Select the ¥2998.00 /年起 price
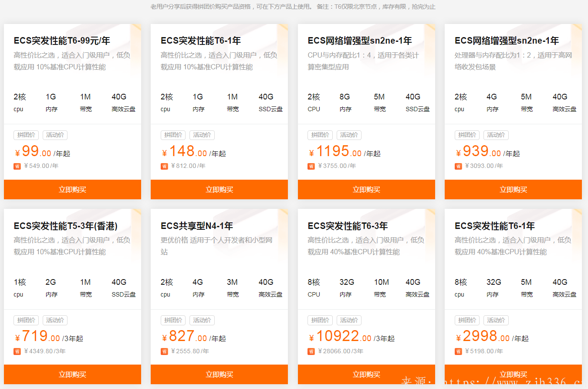This screenshot has height=389, width=588. 492,337
